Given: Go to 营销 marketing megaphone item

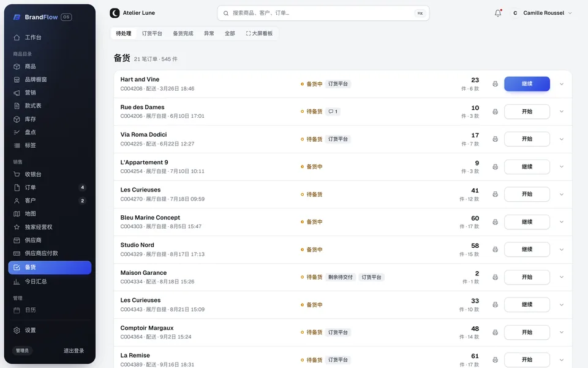Looking at the screenshot, I should (x=50, y=93).
